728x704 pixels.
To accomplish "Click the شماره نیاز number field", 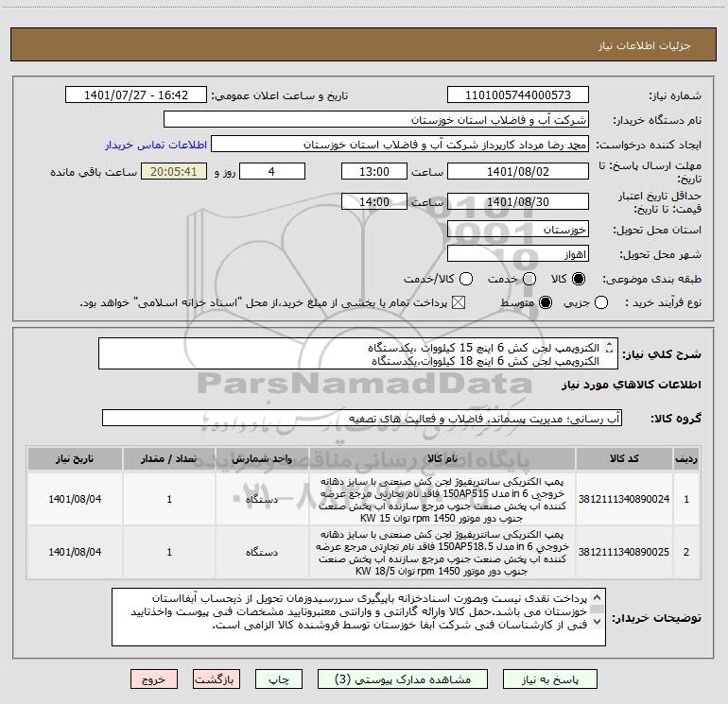I will [518, 94].
